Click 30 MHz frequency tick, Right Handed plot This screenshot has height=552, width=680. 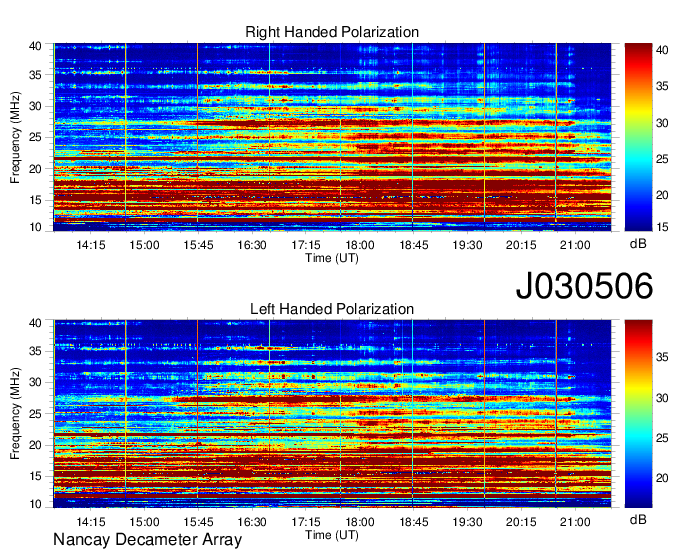[35, 106]
